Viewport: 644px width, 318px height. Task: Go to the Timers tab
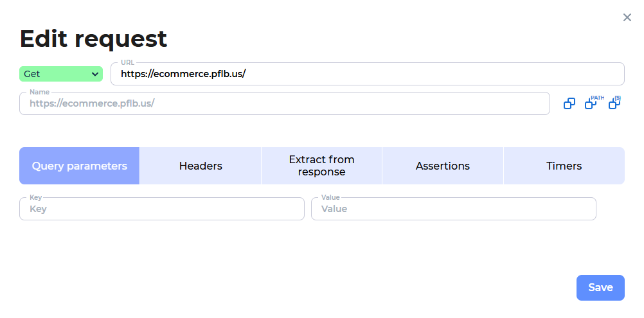[564, 166]
